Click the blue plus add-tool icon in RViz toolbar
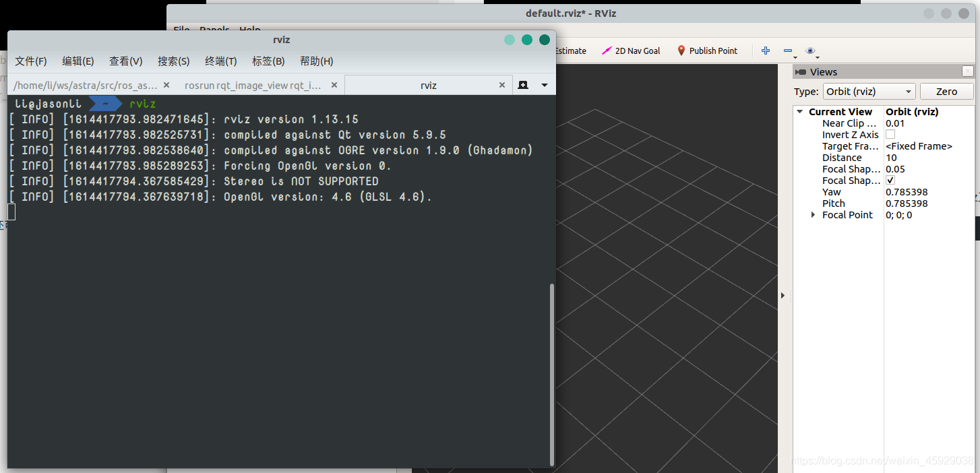980x473 pixels. tap(766, 51)
